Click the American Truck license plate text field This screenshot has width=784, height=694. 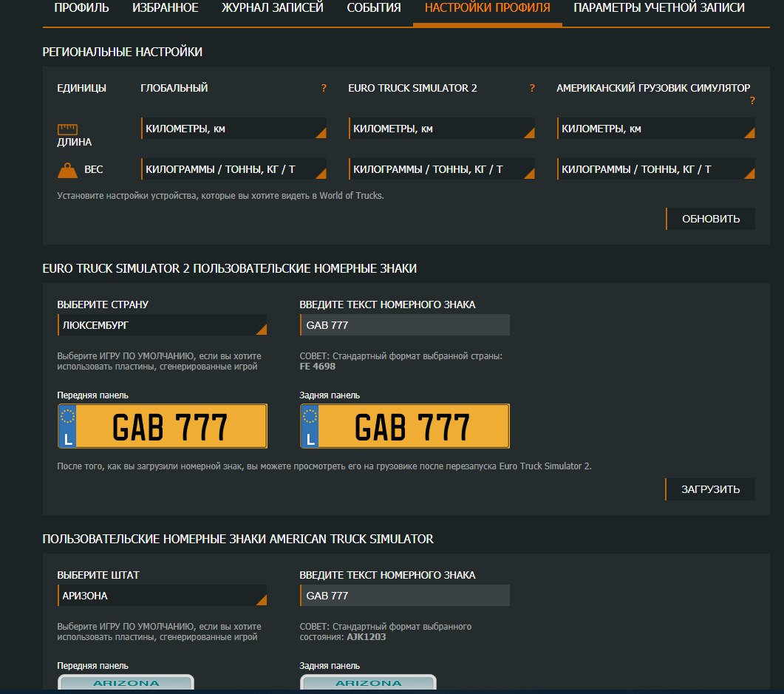click(404, 596)
